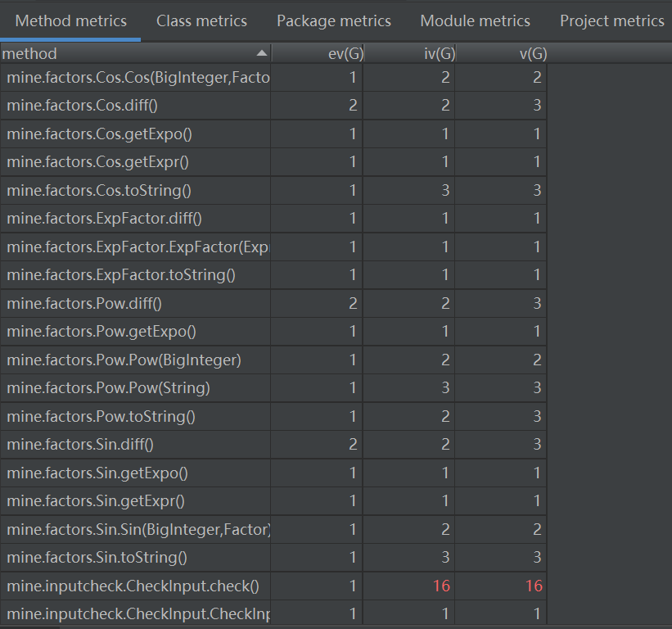Viewport: 672px width, 629px height.
Task: Click iv(G) value 3 for Cos.toString()
Action: [445, 190]
